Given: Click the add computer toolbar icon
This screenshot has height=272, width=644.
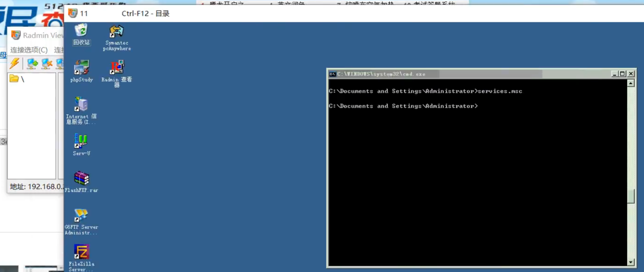Looking at the screenshot, I should (32, 64).
